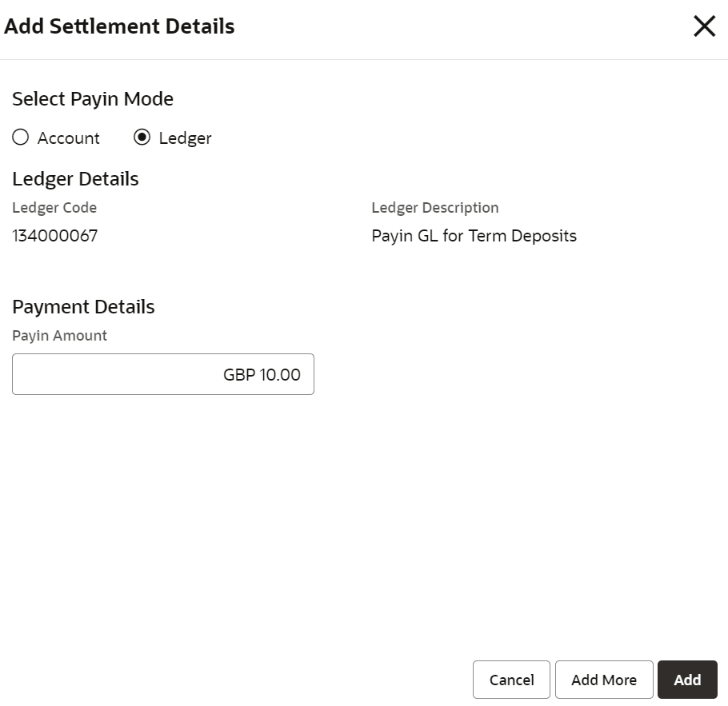Screen dimensions: 728x706
Task: Click the Ledger option label text
Action: (x=185, y=138)
